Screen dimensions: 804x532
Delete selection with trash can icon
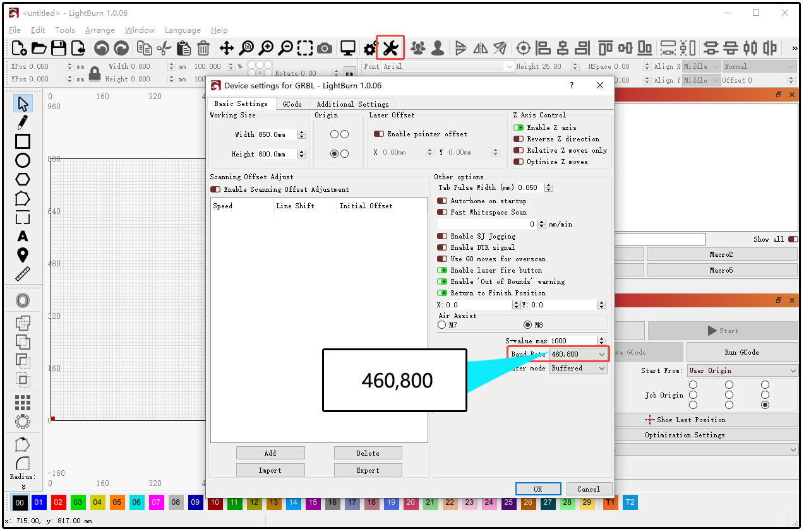click(x=203, y=48)
